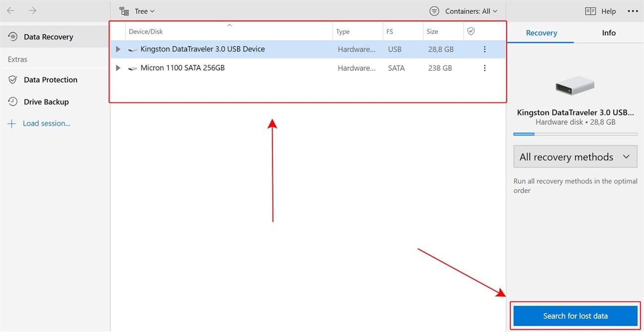Click the Micron row disk icon

pyautogui.click(x=132, y=68)
